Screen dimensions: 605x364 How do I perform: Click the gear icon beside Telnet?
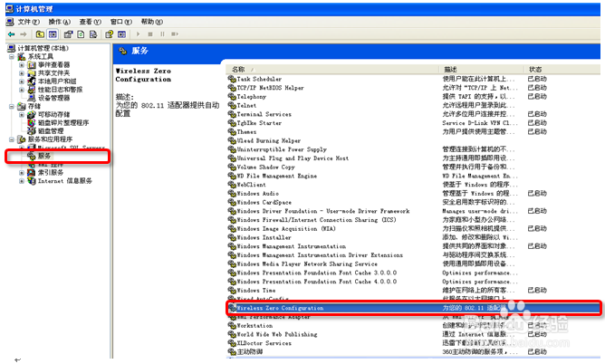click(x=232, y=105)
